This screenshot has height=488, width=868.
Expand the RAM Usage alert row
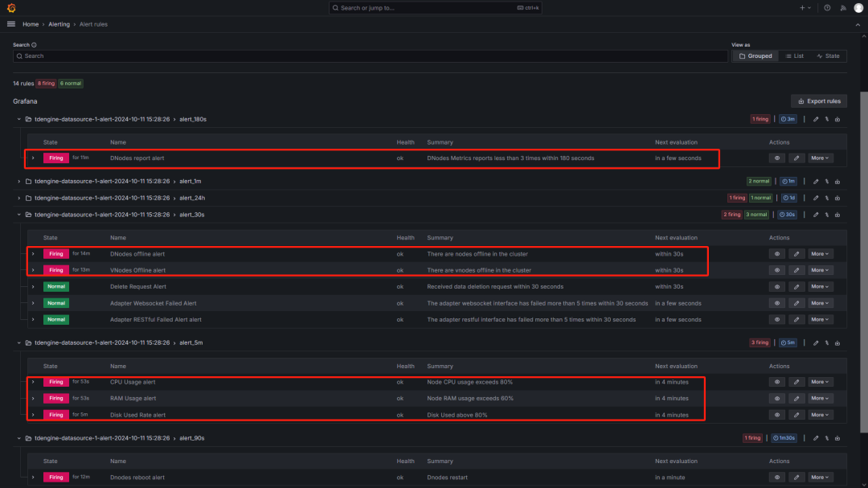33,398
